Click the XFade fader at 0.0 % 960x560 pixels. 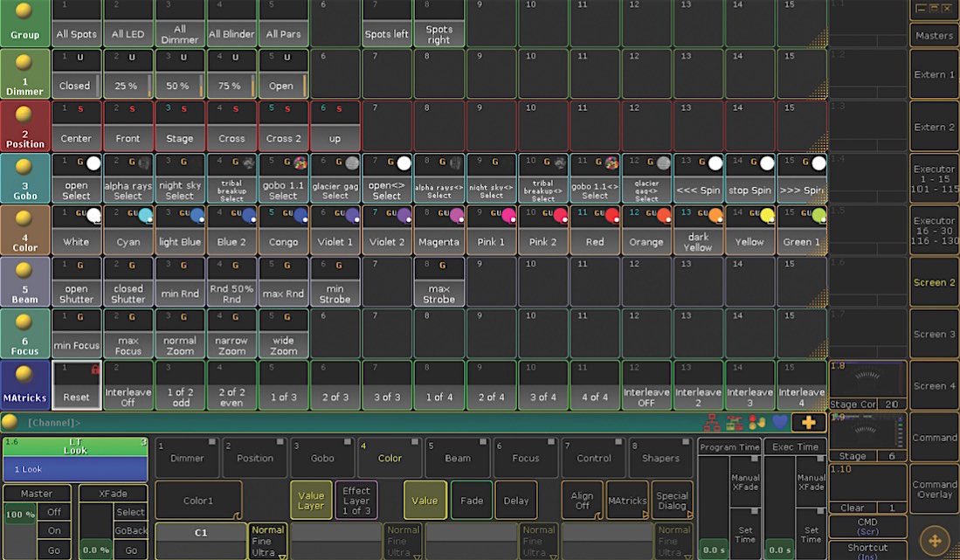click(95, 530)
